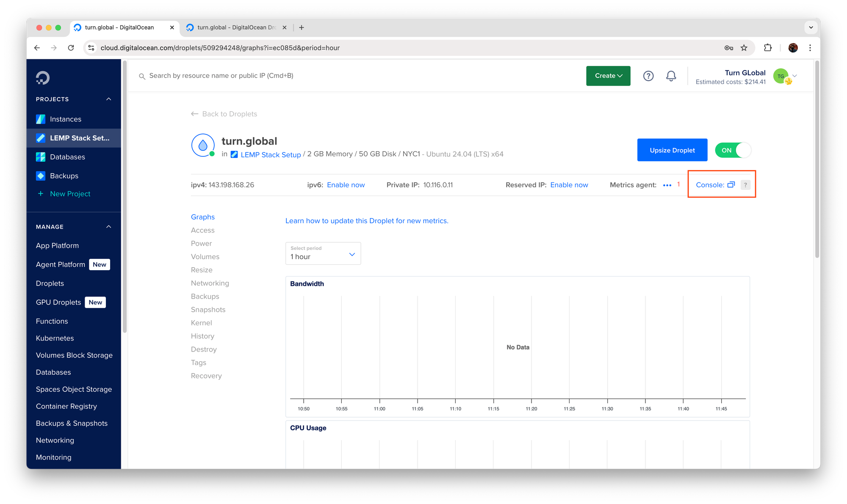Bookmark page with the star icon
847x504 pixels.
click(744, 48)
